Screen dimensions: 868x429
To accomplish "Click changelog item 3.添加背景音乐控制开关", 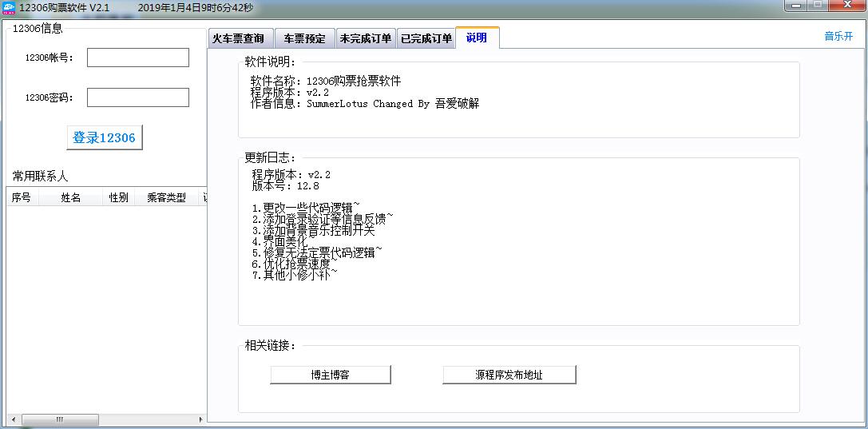I will tap(313, 230).
